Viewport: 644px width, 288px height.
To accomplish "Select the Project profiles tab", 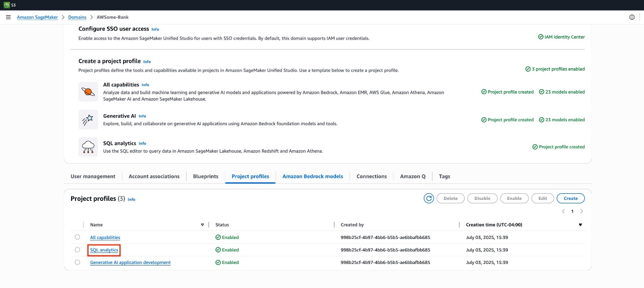I will (x=250, y=176).
